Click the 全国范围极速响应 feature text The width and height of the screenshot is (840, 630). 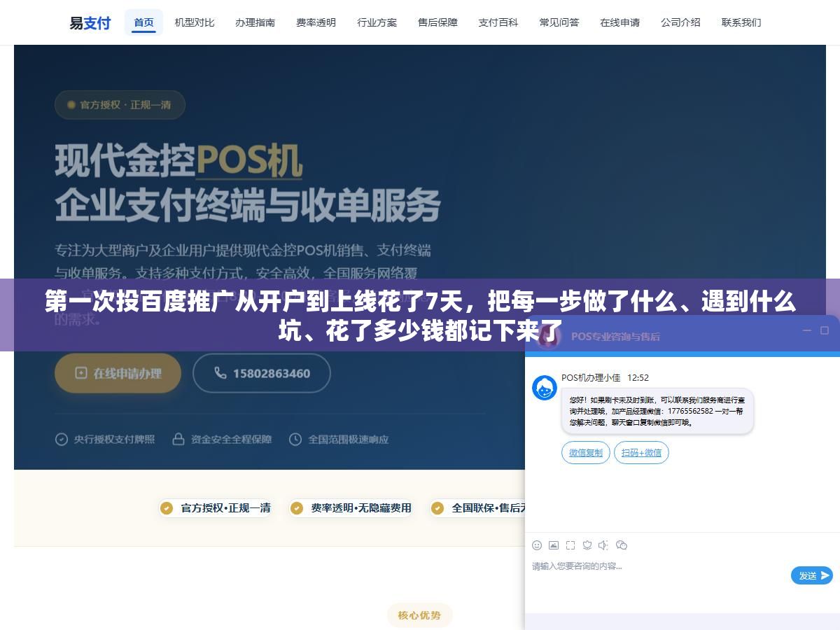349,440
